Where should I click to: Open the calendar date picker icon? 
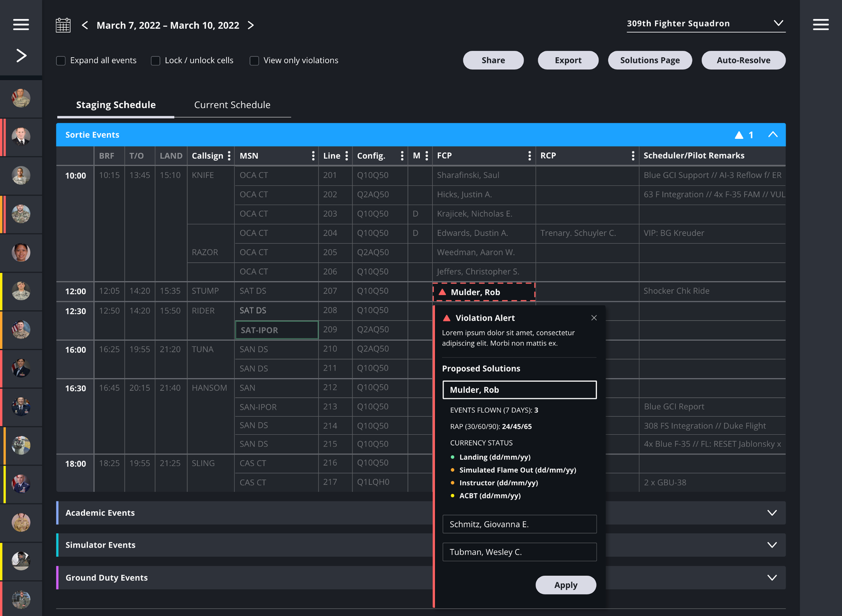click(x=63, y=25)
